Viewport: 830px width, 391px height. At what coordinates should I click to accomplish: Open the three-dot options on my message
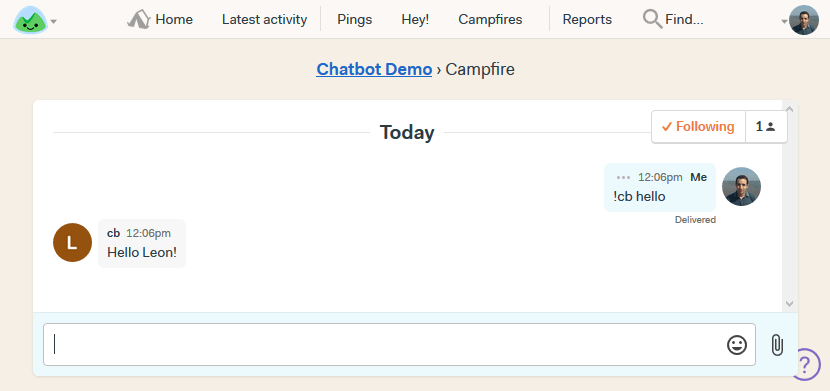click(x=624, y=177)
